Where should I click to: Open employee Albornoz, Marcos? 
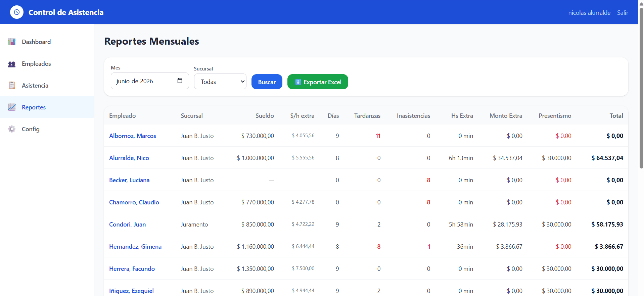(x=133, y=136)
